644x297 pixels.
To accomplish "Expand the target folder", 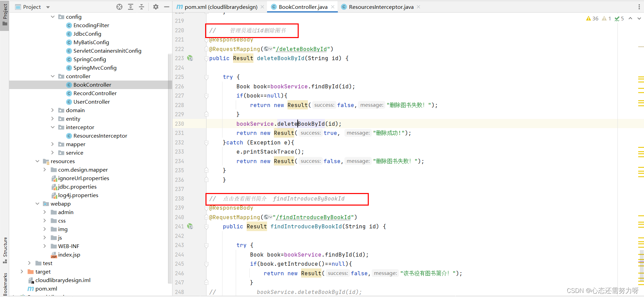I will pyautogui.click(x=22, y=272).
